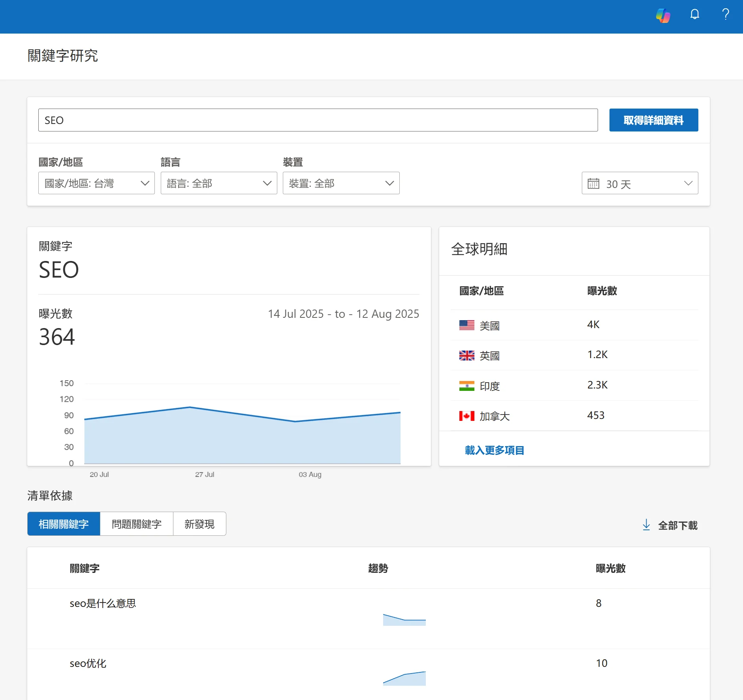Expand the 國家/地區: 台灣 dropdown

click(96, 183)
